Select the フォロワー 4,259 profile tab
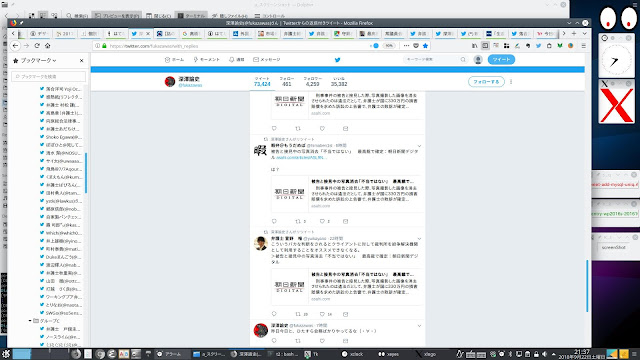The height and width of the screenshot is (360, 640). coord(313,82)
